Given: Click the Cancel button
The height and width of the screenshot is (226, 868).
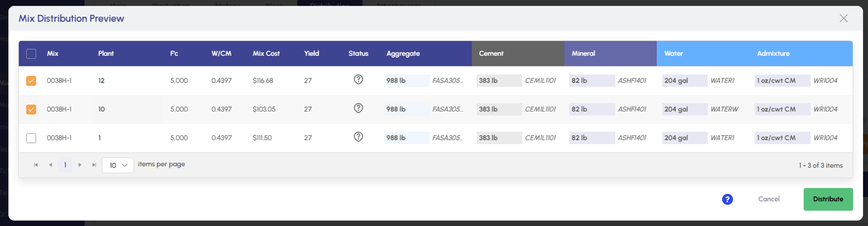Looking at the screenshot, I should [769, 199].
